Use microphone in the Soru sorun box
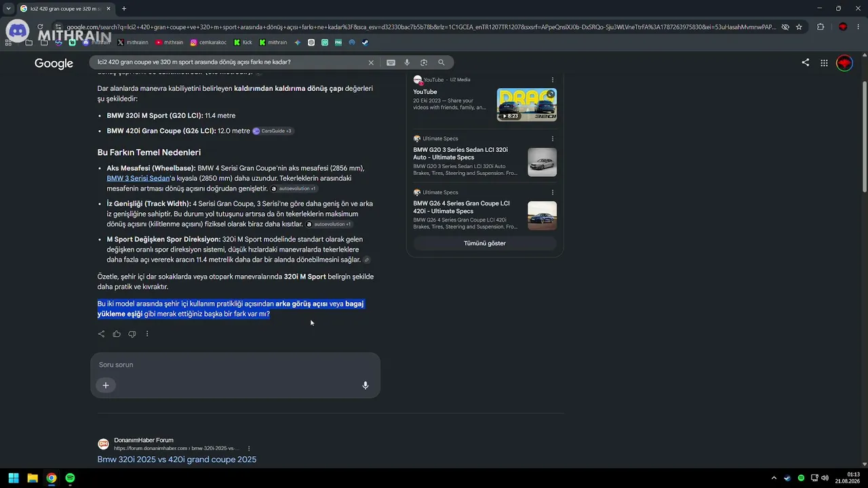The height and width of the screenshot is (488, 868). [365, 385]
